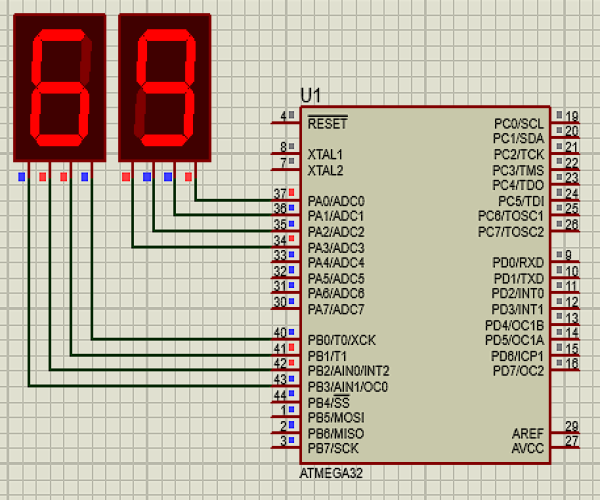
Task: Select the PC7/TOSC2 pin label
Action: [511, 232]
